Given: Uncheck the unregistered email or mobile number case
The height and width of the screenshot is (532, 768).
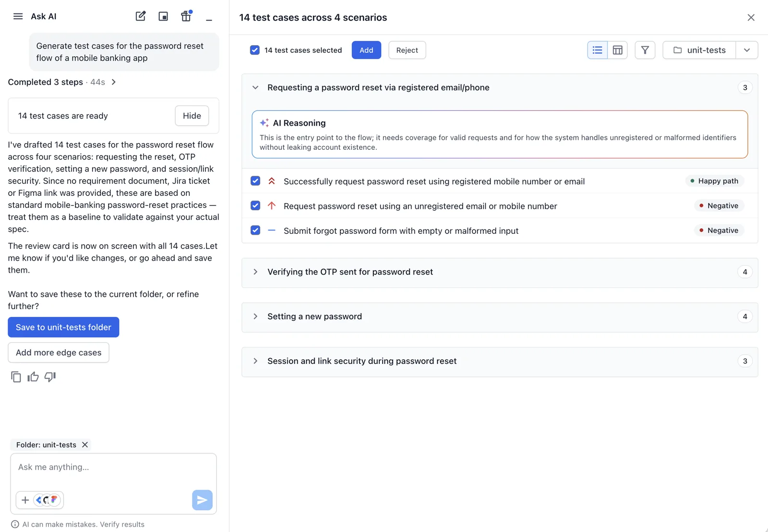Looking at the screenshot, I should (x=255, y=206).
